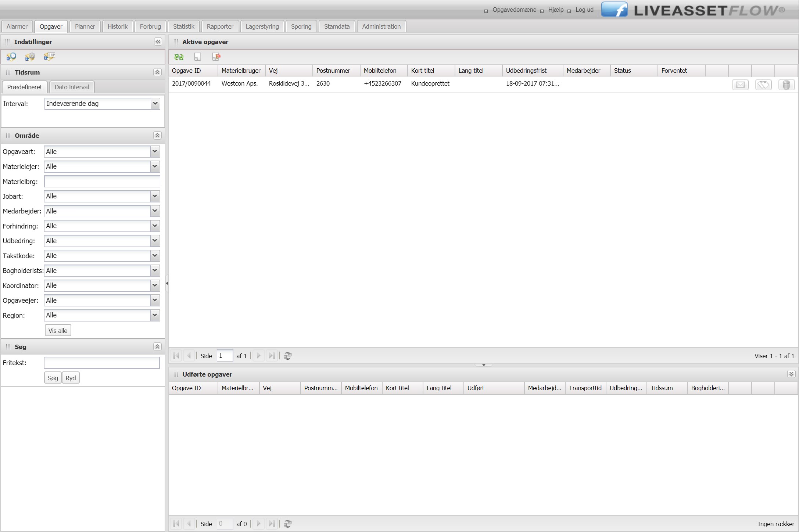799x532 pixels.
Task: Switch to the Dato interval tab
Action: 72,87
